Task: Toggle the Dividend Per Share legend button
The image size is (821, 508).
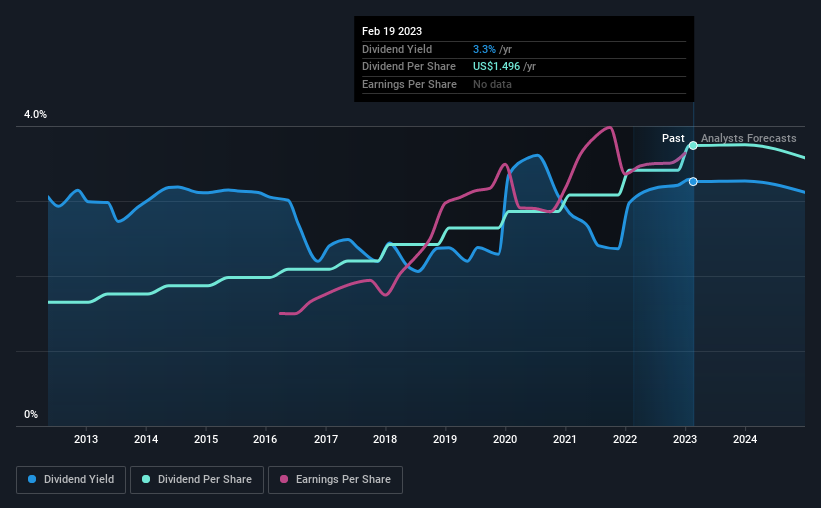Action: point(197,480)
